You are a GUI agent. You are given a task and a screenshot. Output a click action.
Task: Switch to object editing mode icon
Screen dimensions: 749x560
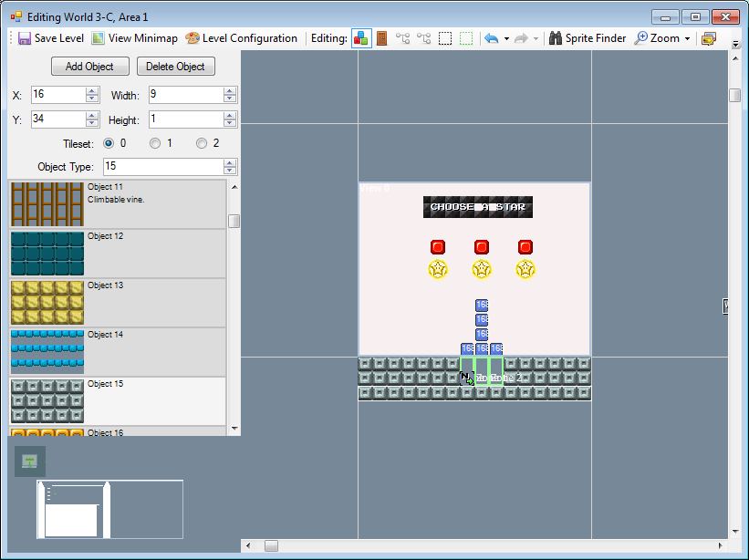(x=361, y=38)
